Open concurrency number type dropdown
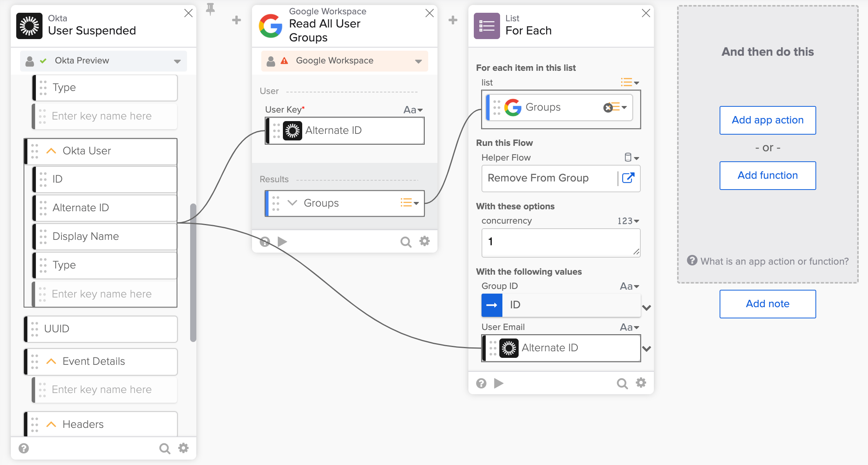This screenshot has width=868, height=465. pyautogui.click(x=628, y=221)
